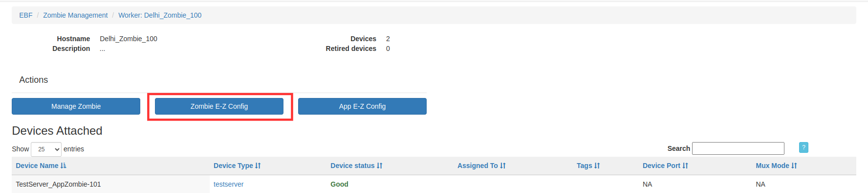Sort table by Assigned To arrows

coord(503,166)
